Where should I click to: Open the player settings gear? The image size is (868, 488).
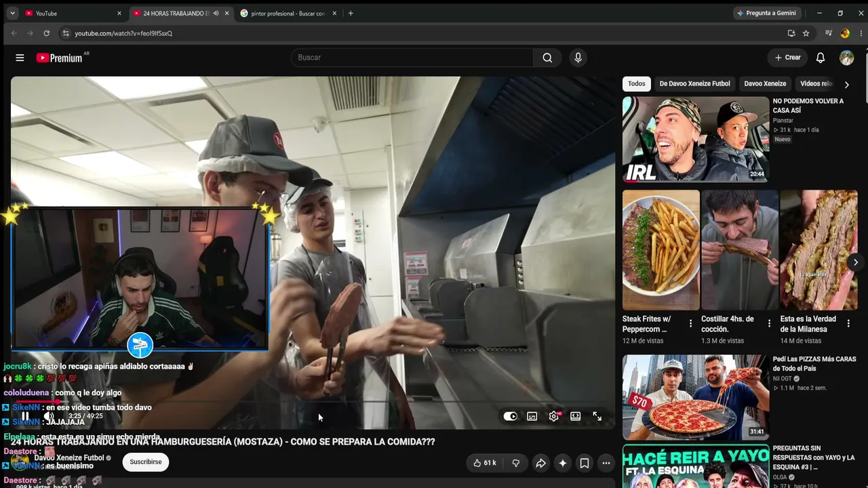(554, 416)
